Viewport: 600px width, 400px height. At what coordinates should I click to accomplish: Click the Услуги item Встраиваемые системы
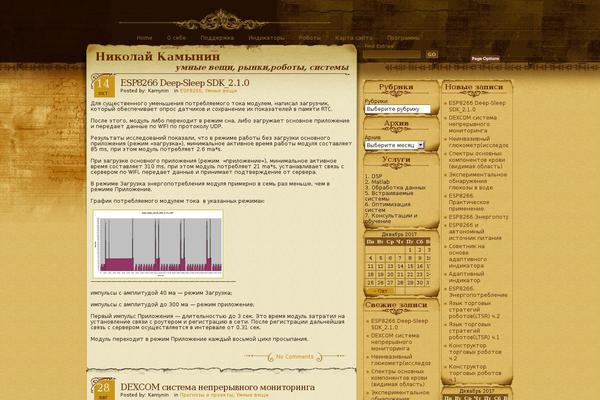(389, 196)
